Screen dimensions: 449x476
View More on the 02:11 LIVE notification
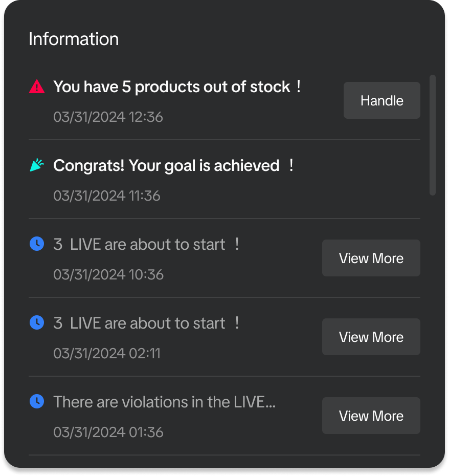point(371,337)
